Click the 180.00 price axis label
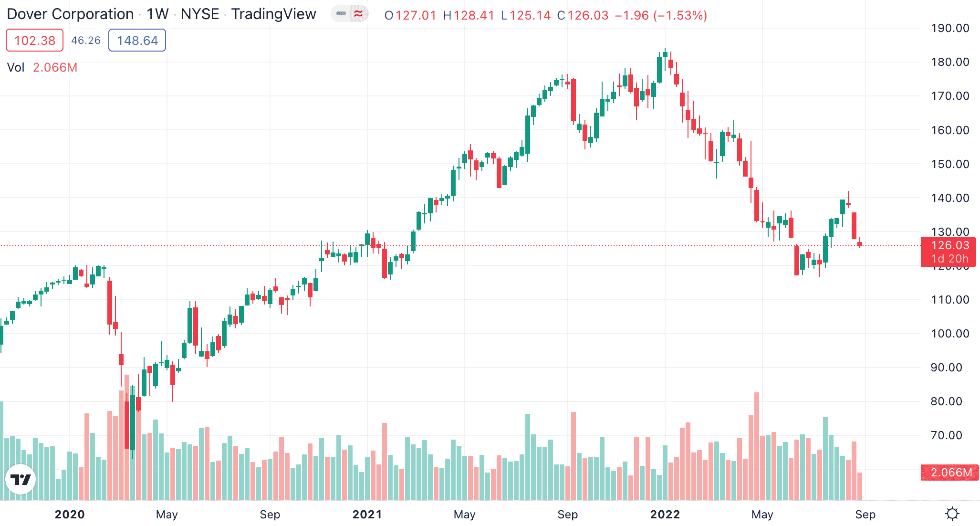Viewport: 980px width, 526px height. (x=950, y=62)
